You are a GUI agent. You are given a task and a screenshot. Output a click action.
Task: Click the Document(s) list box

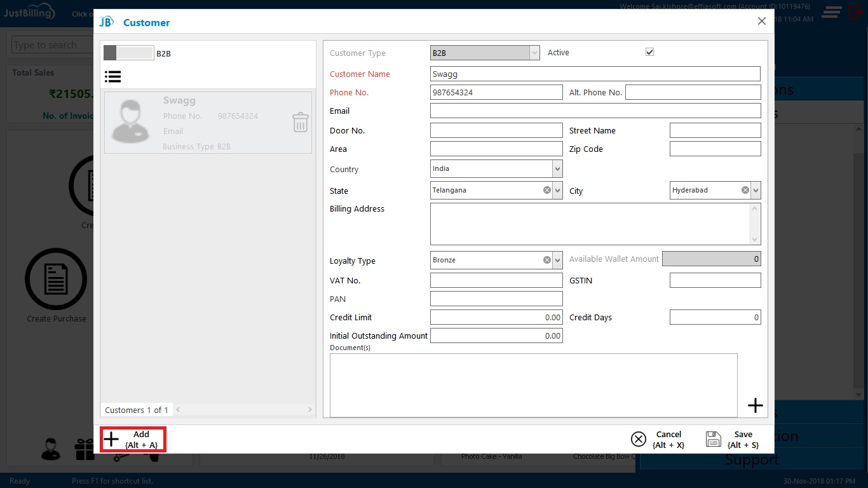[534, 385]
